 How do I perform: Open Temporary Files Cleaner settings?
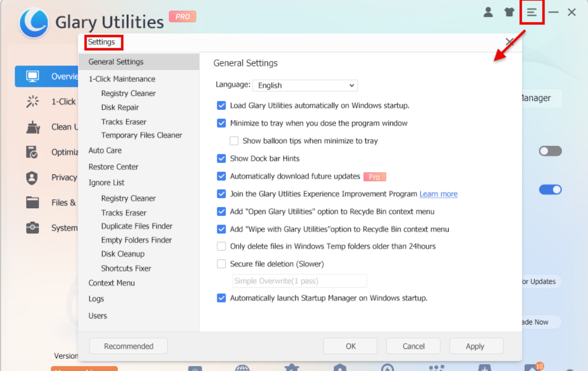coord(141,136)
